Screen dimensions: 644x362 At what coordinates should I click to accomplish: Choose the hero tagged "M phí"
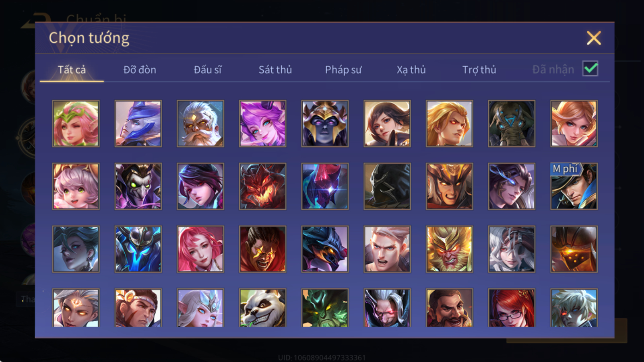(574, 186)
